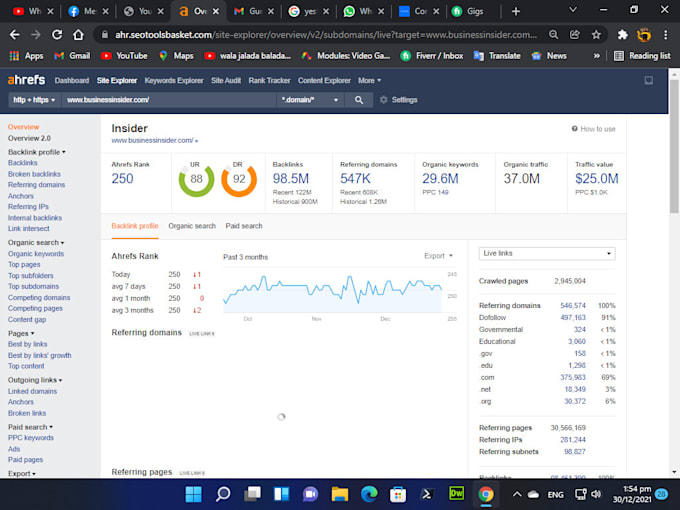Open Content Explorer

click(324, 81)
